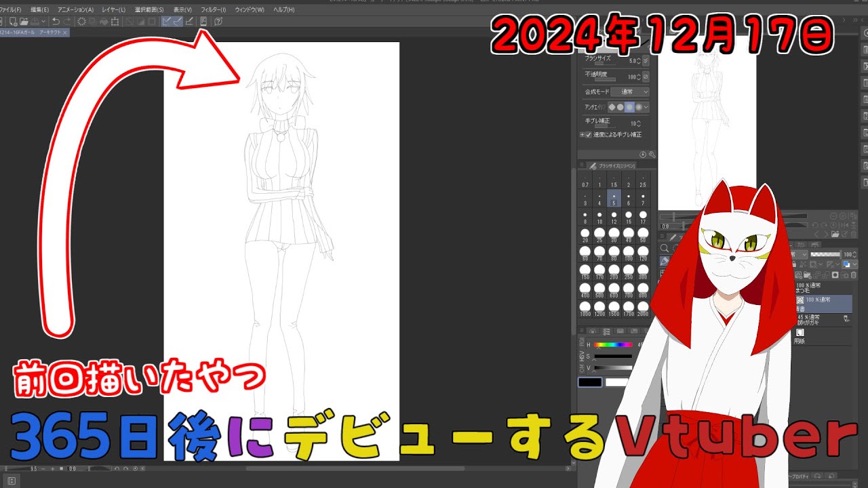Open the レイヤー(L) menu
This screenshot has height=488, width=868.
(113, 10)
